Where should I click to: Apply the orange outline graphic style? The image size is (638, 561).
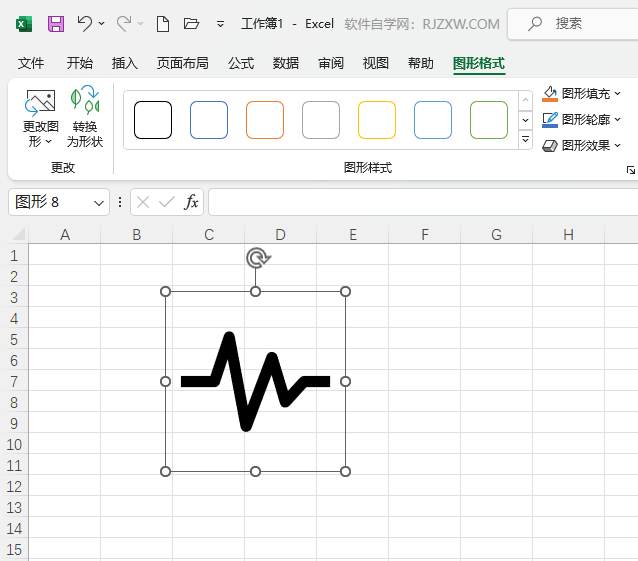coord(265,120)
